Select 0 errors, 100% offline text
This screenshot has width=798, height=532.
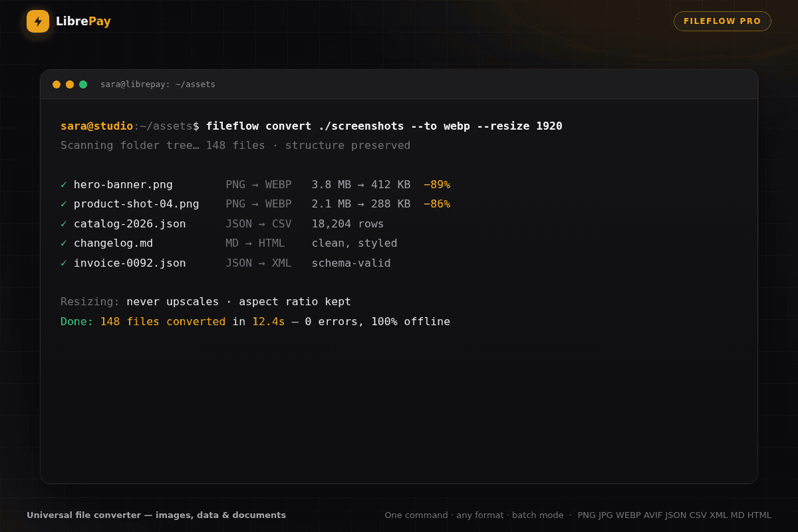(378, 321)
